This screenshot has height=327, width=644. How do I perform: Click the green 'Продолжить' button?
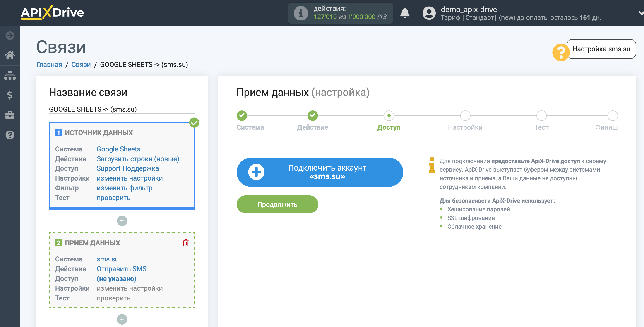[x=277, y=204]
